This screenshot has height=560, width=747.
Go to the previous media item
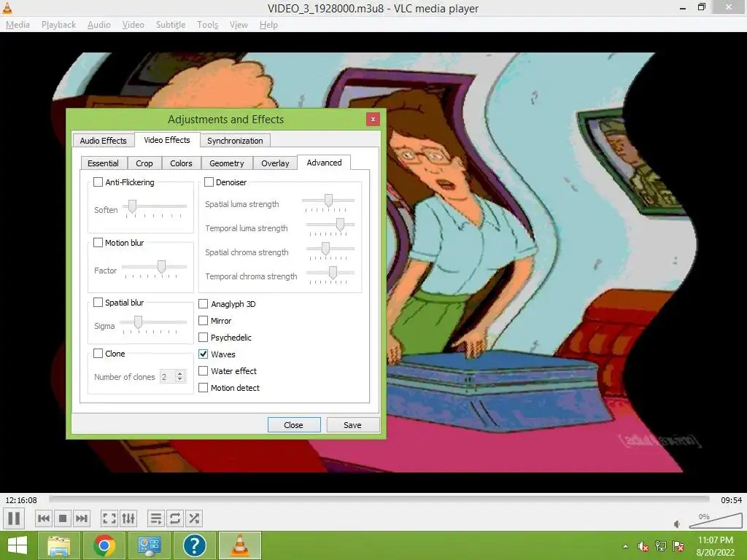pos(44,518)
